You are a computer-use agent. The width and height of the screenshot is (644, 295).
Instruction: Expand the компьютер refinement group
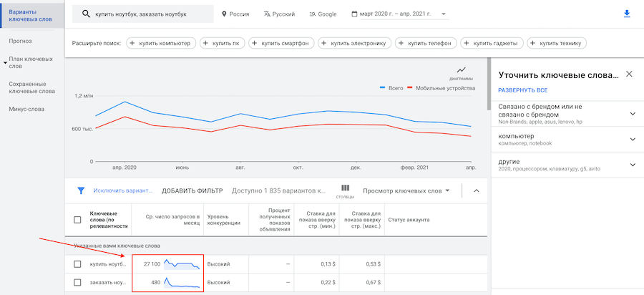point(632,139)
